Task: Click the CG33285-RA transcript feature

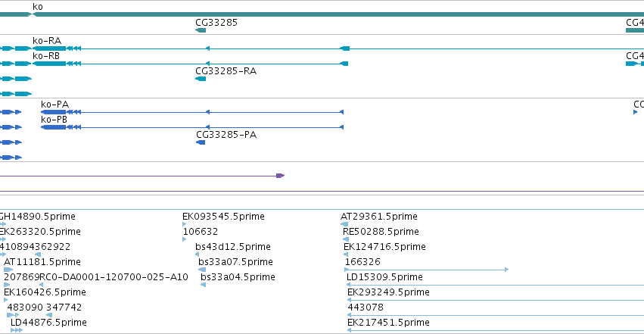Action: (x=201, y=79)
